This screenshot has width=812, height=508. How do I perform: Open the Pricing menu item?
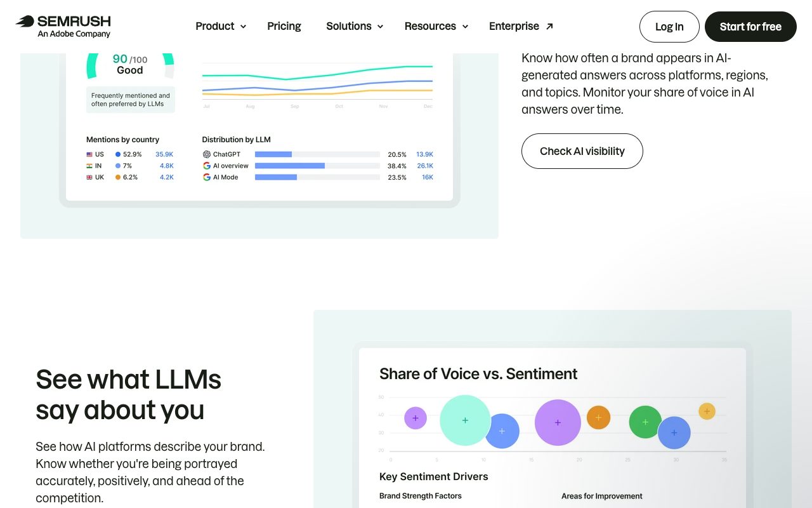click(284, 26)
